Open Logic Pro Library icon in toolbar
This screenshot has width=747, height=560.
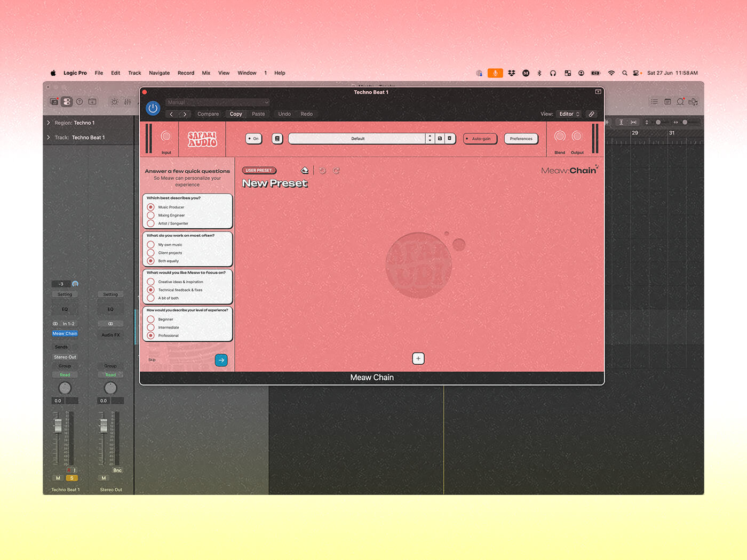[54, 101]
